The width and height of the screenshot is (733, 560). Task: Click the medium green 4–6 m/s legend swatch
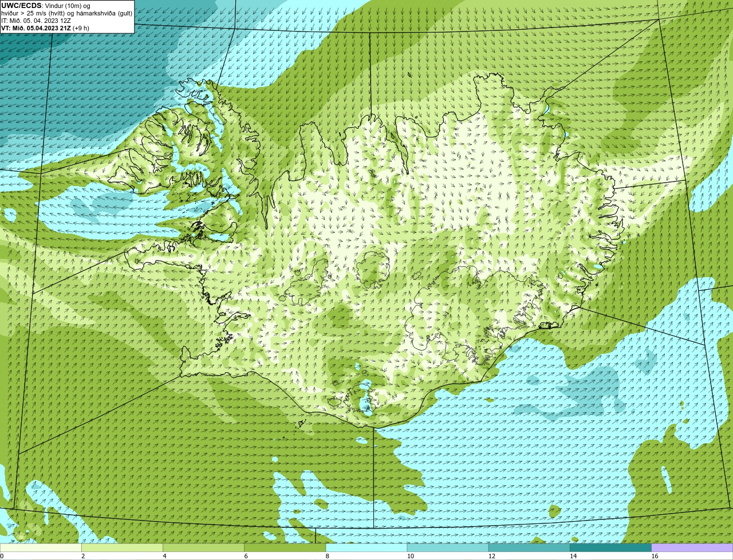(204, 548)
